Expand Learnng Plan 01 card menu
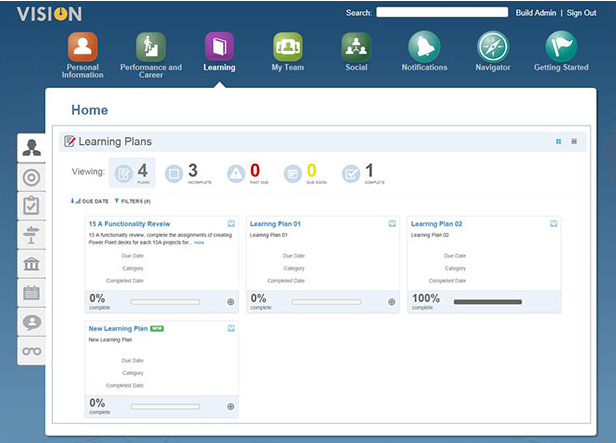The image size is (616, 443). point(392,223)
